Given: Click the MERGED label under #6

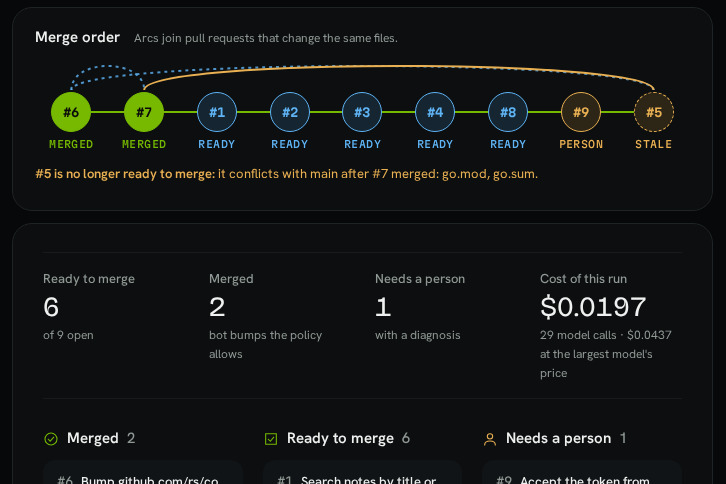Looking at the screenshot, I should tap(71, 145).
